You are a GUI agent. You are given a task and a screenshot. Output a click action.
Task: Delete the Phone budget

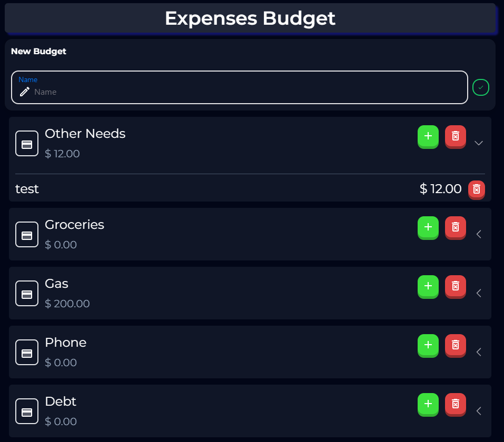click(455, 346)
